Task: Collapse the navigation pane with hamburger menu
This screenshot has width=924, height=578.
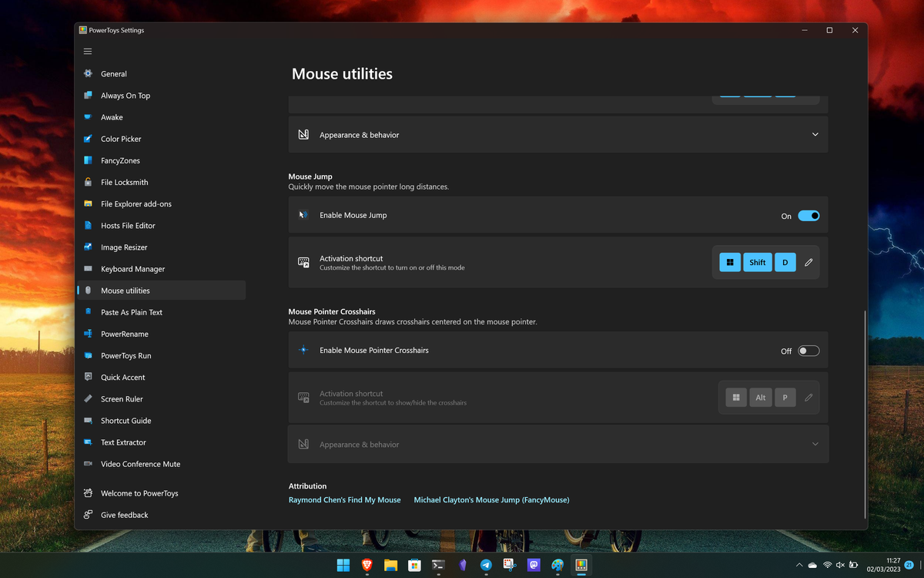Action: pyautogui.click(x=87, y=51)
